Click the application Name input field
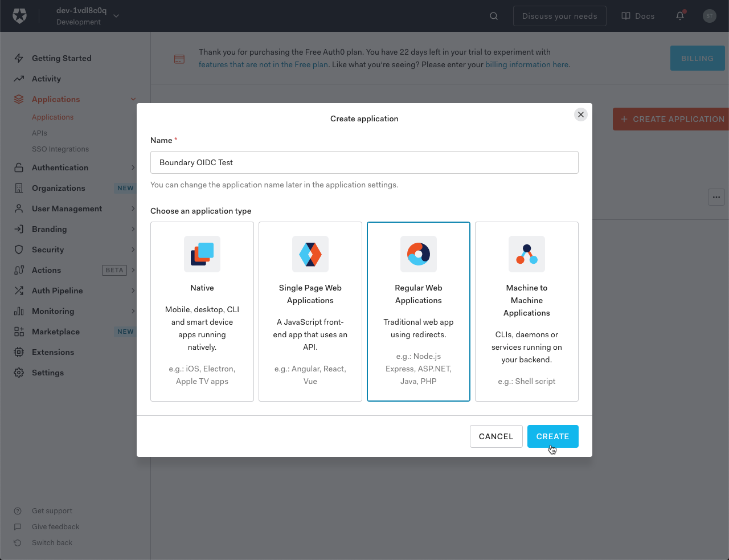The image size is (729, 560). coord(364,162)
